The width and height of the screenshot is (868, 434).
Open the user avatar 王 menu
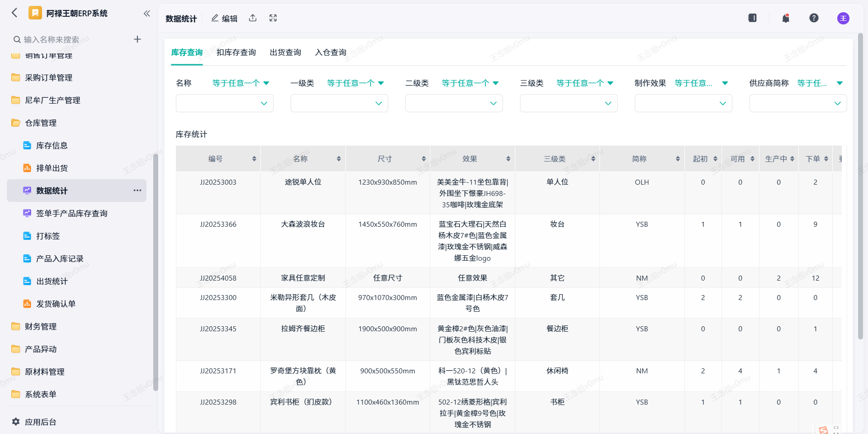(x=843, y=18)
